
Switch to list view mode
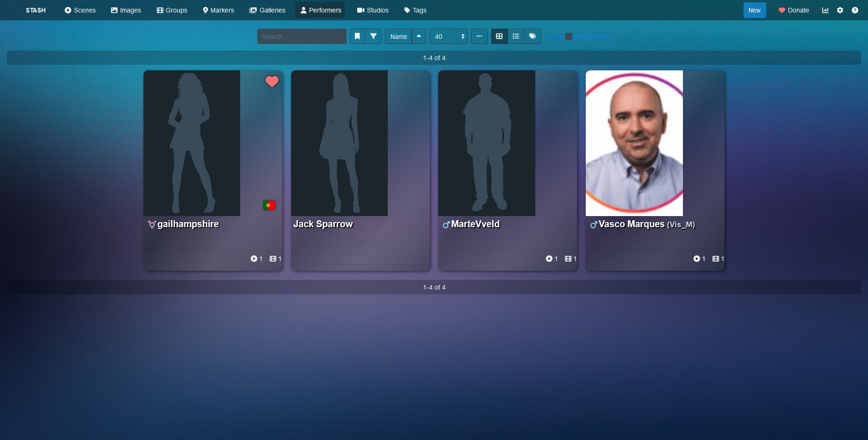pyautogui.click(x=516, y=37)
